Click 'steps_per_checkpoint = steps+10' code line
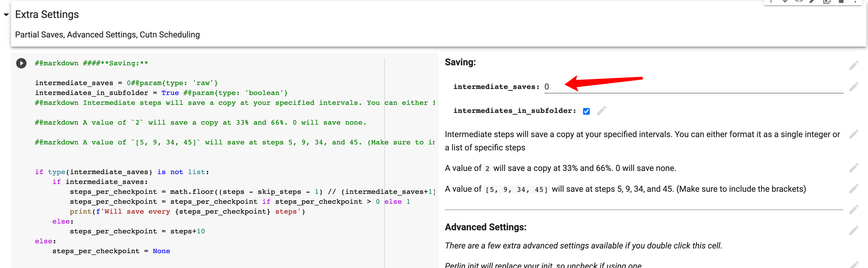 (137, 231)
